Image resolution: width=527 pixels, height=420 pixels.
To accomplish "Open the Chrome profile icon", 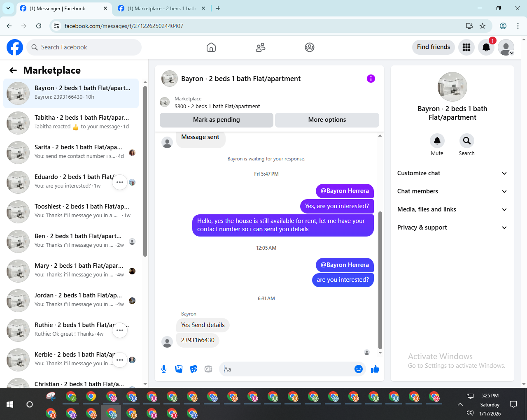I will click(x=503, y=26).
